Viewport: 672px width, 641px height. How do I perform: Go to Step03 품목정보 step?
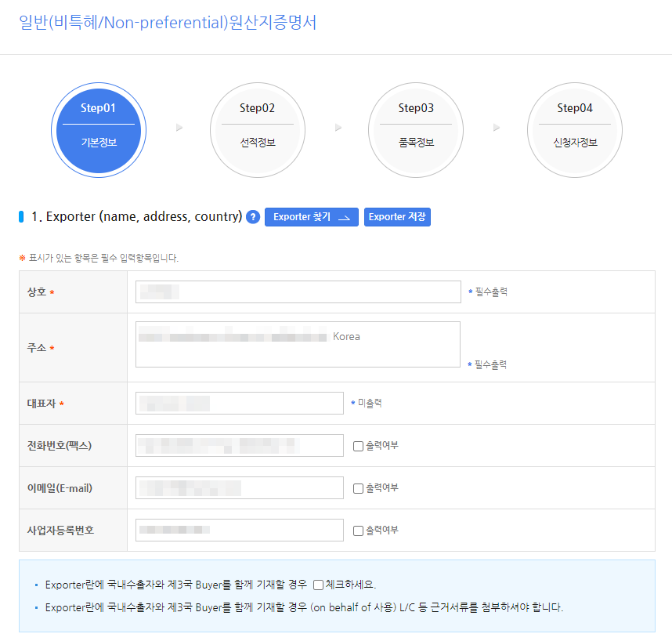(x=416, y=130)
